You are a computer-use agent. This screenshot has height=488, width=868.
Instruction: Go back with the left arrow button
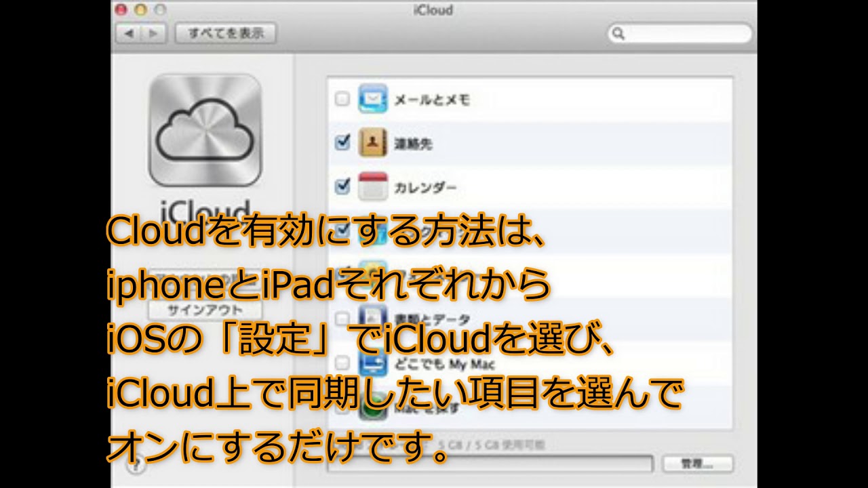coord(129,33)
